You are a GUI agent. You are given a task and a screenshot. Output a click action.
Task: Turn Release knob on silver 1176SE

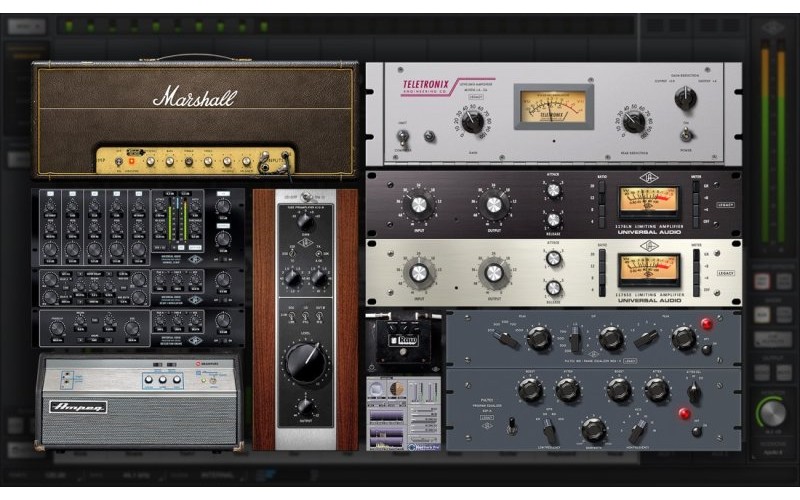click(554, 288)
